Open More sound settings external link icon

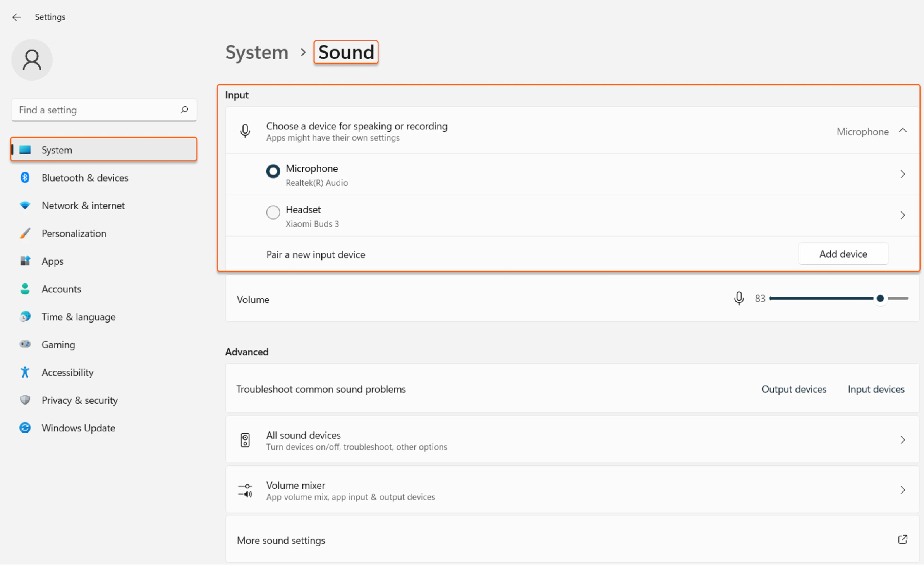point(902,540)
